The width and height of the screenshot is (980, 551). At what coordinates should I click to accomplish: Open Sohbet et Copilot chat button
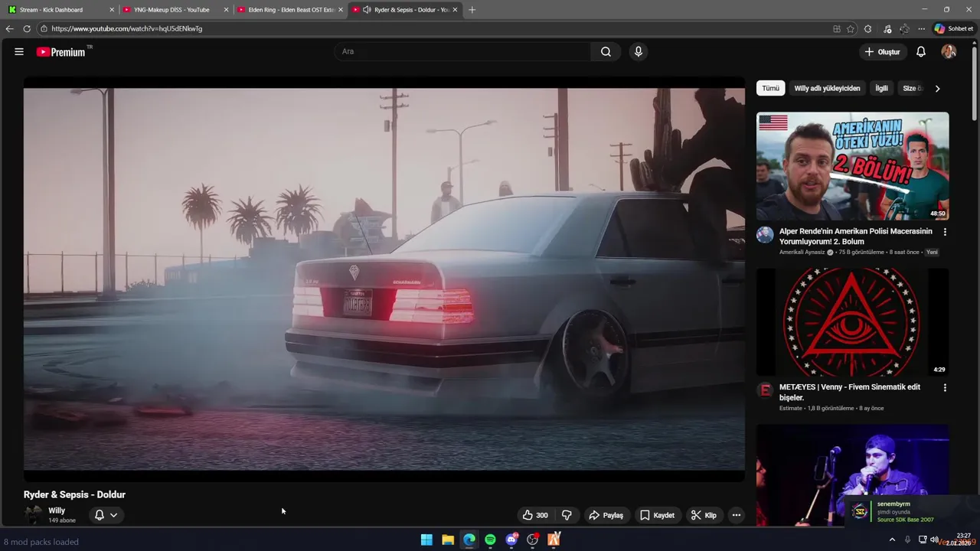953,29
